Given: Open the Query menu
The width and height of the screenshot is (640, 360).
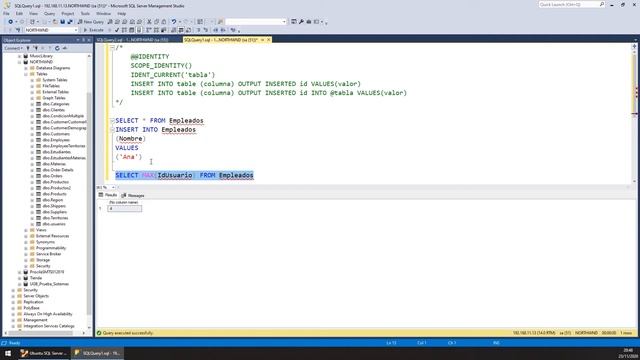Looking at the screenshot, I should click(x=49, y=13).
